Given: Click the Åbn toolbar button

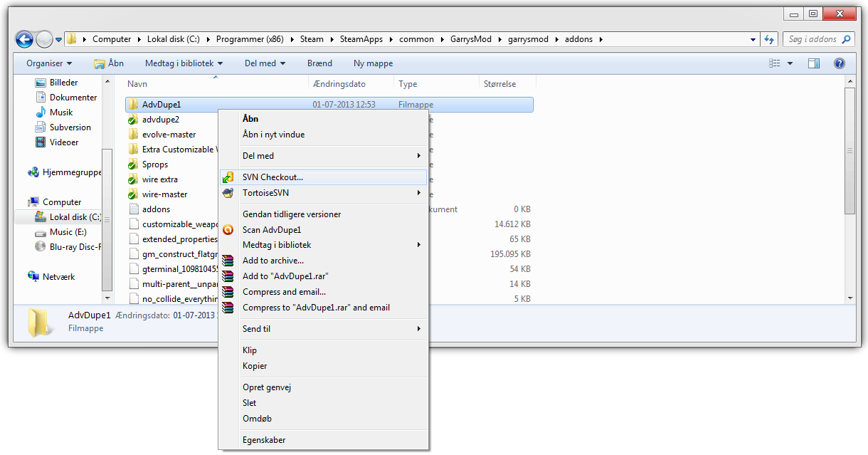Looking at the screenshot, I should click(x=109, y=63).
